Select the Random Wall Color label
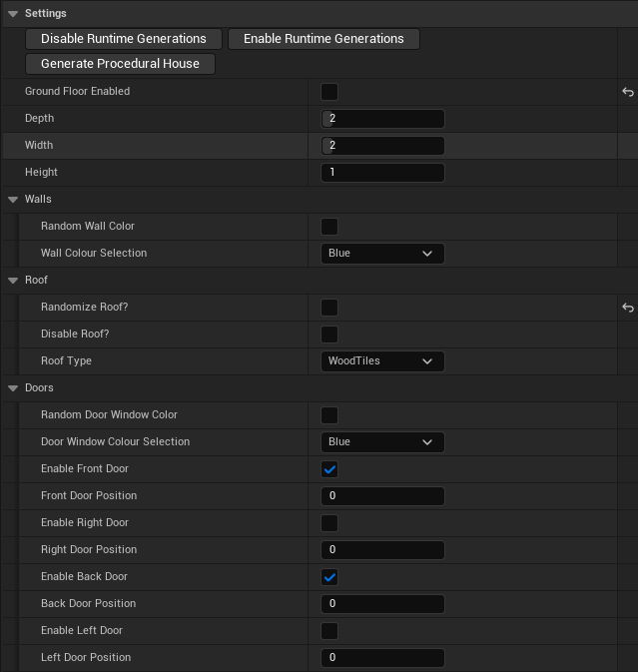The width and height of the screenshot is (638, 672). [x=88, y=227]
